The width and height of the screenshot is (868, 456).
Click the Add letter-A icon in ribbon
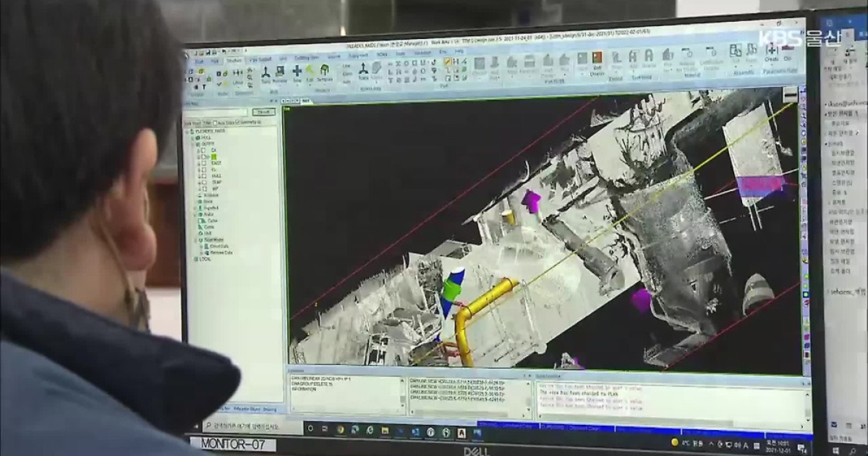coord(633,56)
